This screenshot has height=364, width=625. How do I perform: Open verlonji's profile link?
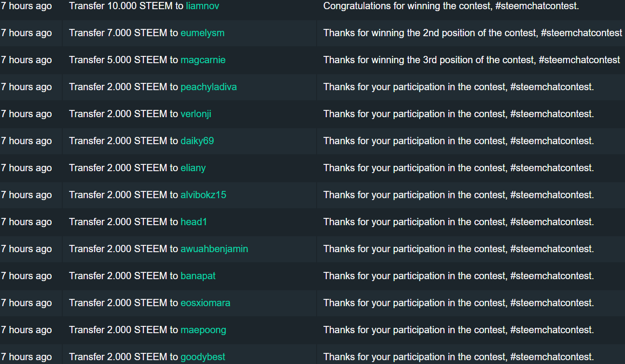pyautogui.click(x=196, y=114)
